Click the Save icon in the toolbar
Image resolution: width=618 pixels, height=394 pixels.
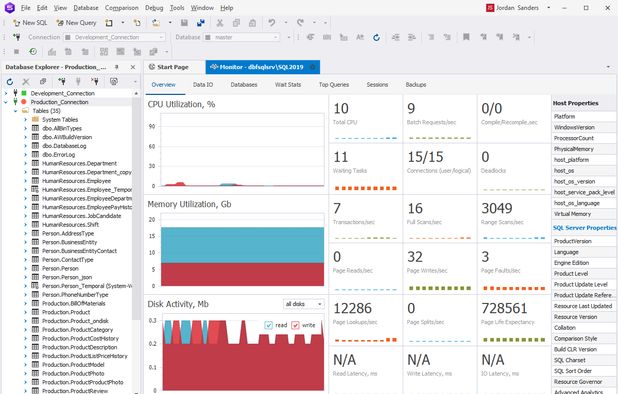(184, 23)
